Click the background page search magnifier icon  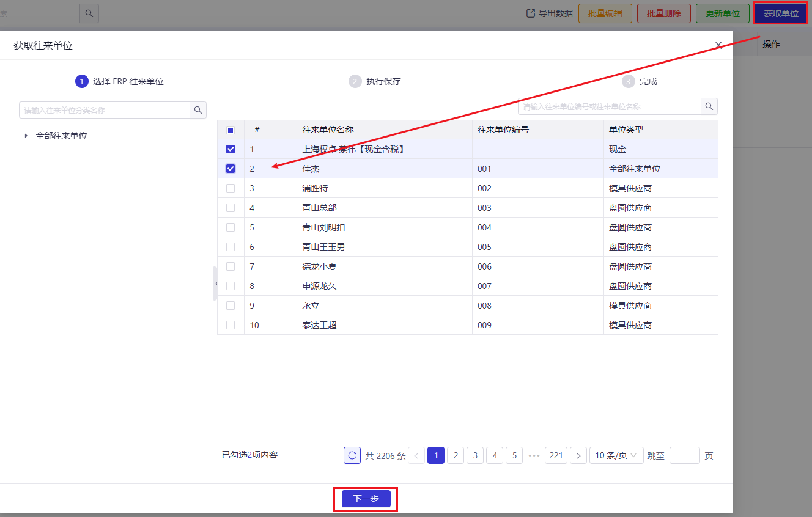[89, 13]
